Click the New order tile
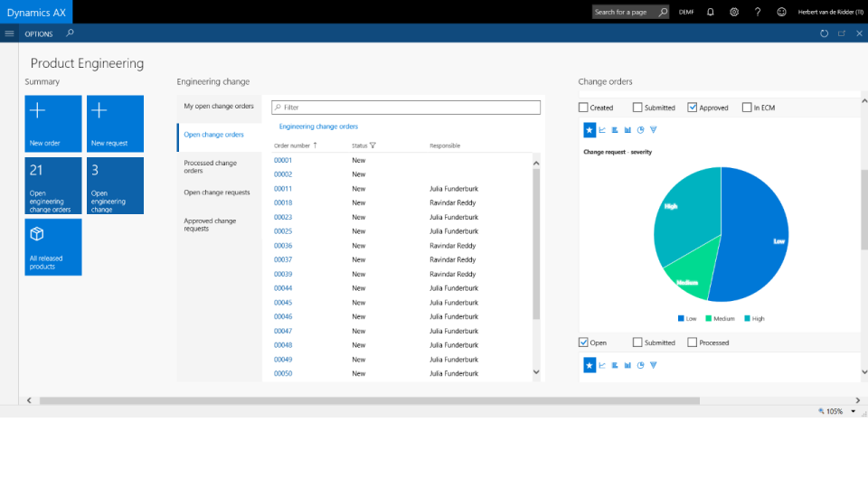This screenshot has width=868, height=488. pyautogui.click(x=53, y=124)
